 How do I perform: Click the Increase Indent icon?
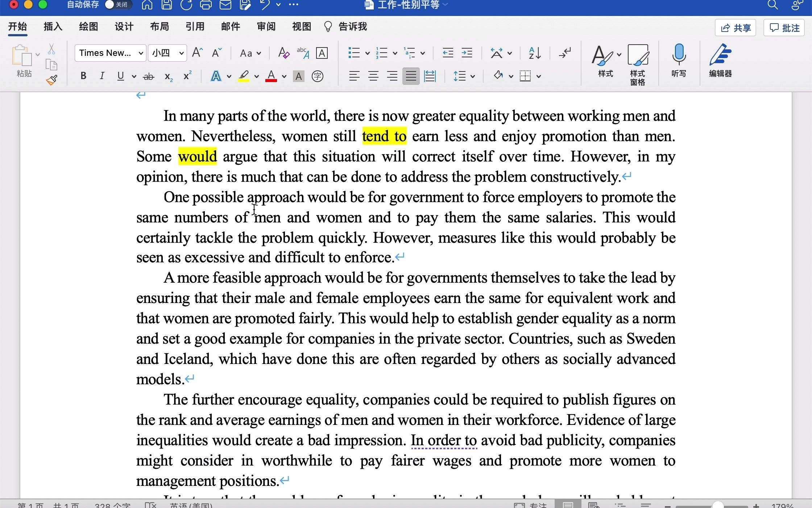click(467, 53)
